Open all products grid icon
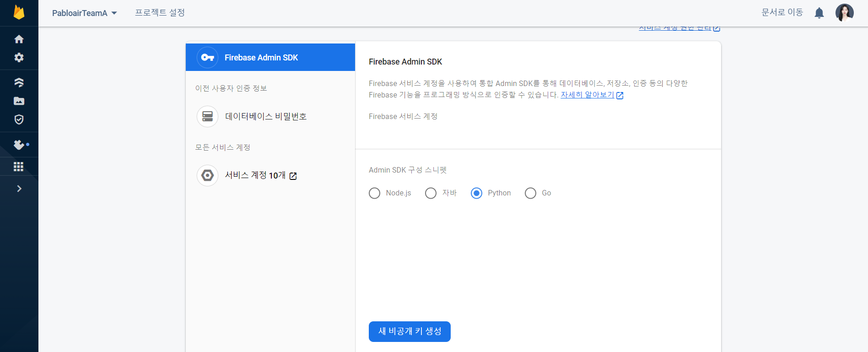This screenshot has height=352, width=868. point(19,167)
